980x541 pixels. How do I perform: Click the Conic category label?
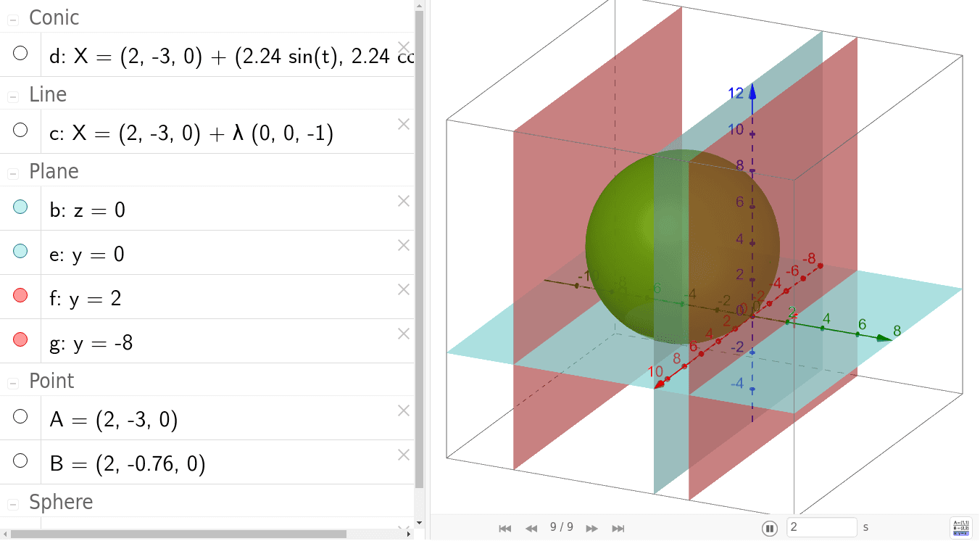(54, 17)
